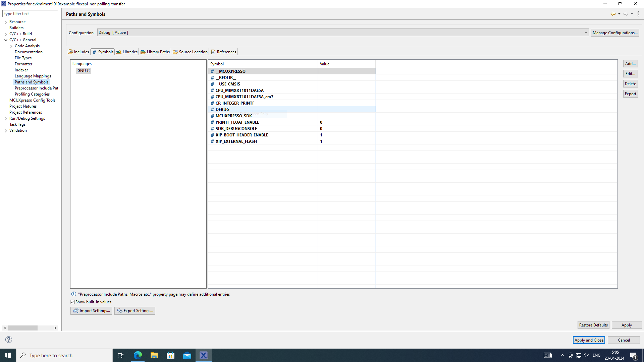Collapse the C/C++ General tree node

(6, 40)
